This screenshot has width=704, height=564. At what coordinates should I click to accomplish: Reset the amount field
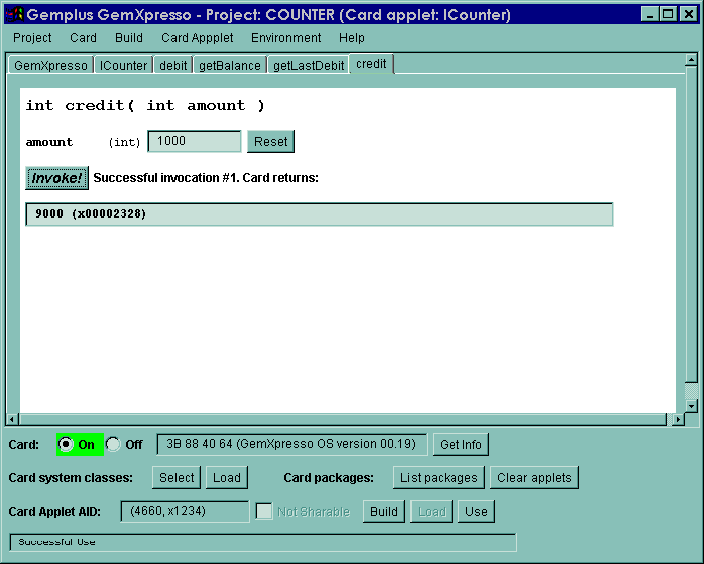[271, 141]
